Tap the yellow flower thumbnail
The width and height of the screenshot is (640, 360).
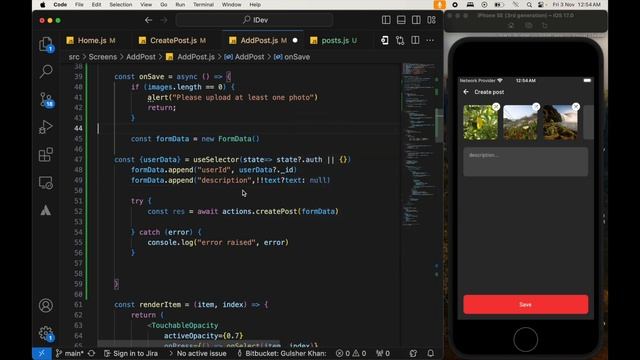(x=480, y=122)
